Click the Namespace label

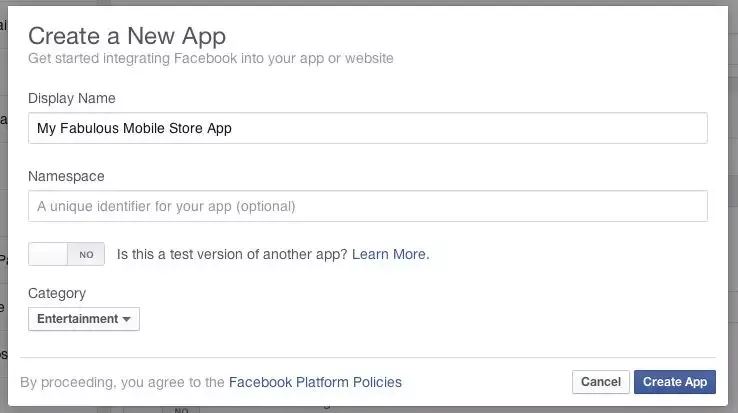pyautogui.click(x=66, y=176)
